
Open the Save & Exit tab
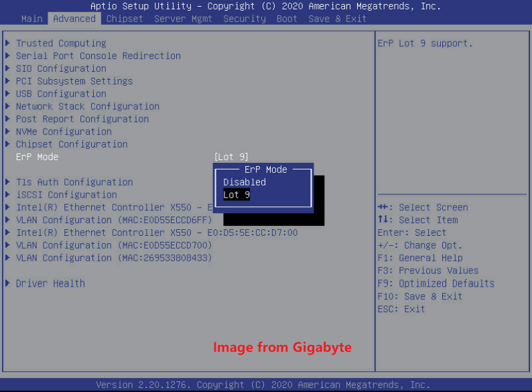tap(337, 19)
